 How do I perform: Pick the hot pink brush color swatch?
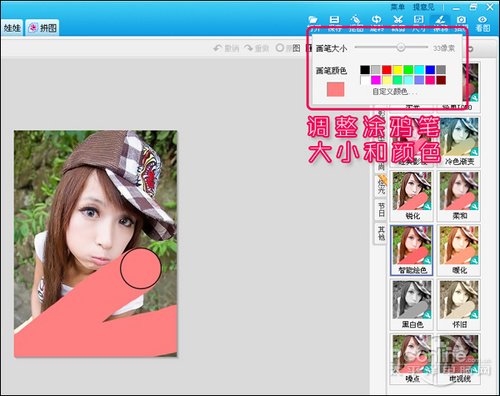430,80
